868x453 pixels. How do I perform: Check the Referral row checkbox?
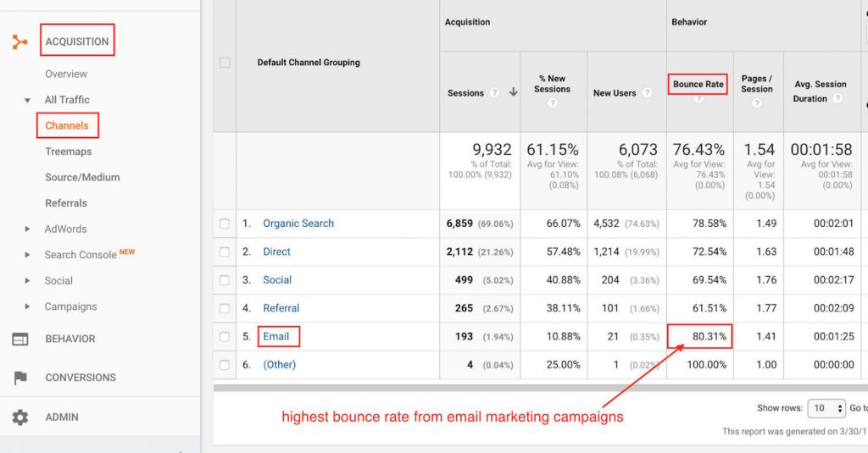coord(224,308)
